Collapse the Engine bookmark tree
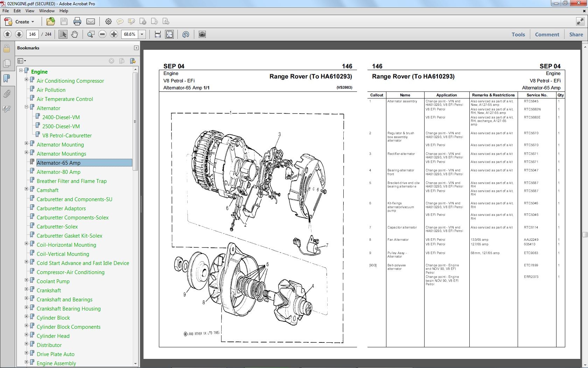Screen dimensions: 588x368 [21, 70]
